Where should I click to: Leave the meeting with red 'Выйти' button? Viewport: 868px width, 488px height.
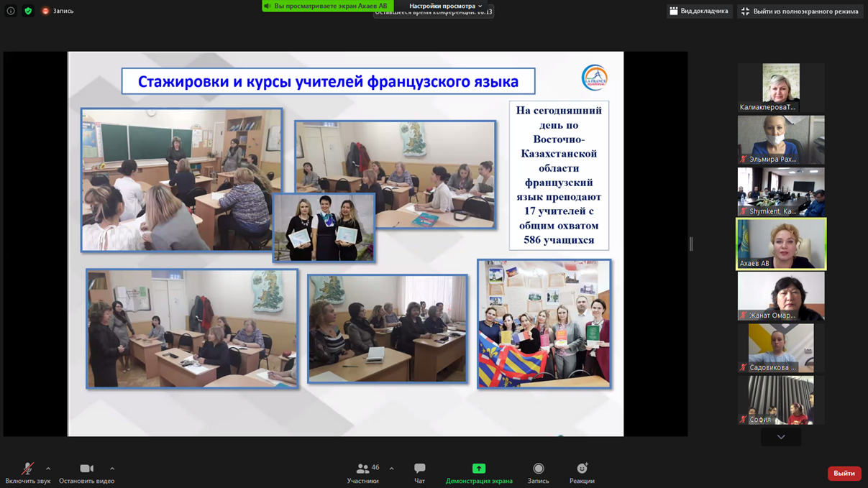point(844,473)
